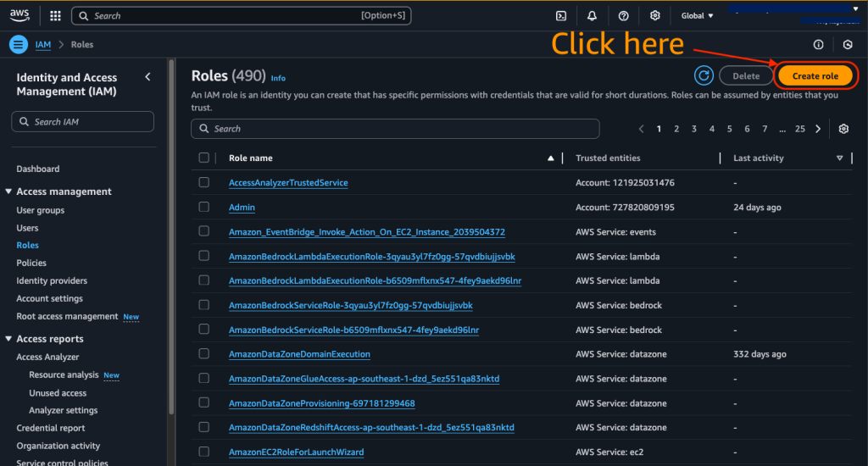
Task: Open Users in the sidebar
Action: pos(27,228)
